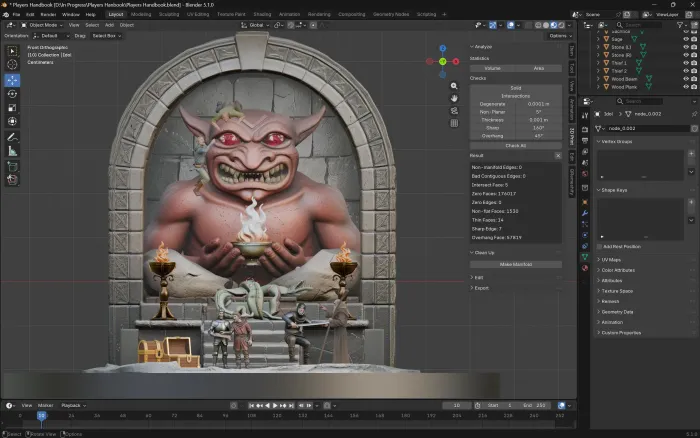This screenshot has height=438, width=700.
Task: Click the Overhang angle value field
Action: 538,136
